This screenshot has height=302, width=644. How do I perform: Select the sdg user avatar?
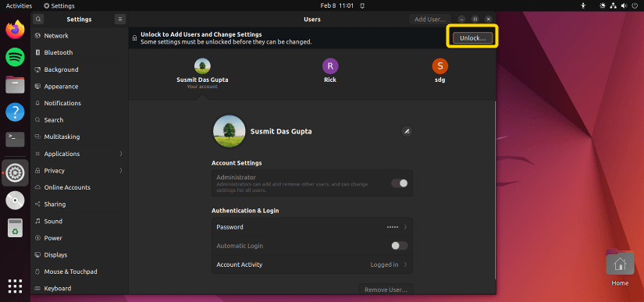pyautogui.click(x=440, y=66)
